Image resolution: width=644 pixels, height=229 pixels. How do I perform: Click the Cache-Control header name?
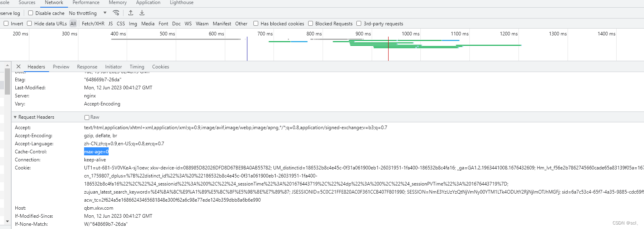31,152
